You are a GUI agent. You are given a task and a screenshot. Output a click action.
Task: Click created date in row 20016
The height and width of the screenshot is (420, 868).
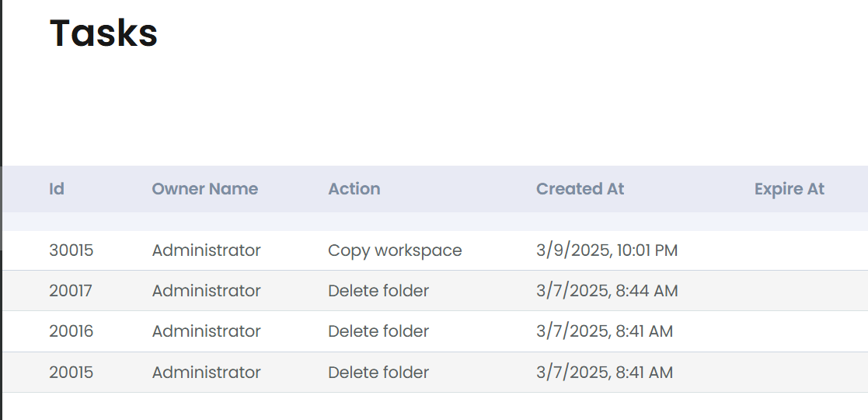point(605,331)
